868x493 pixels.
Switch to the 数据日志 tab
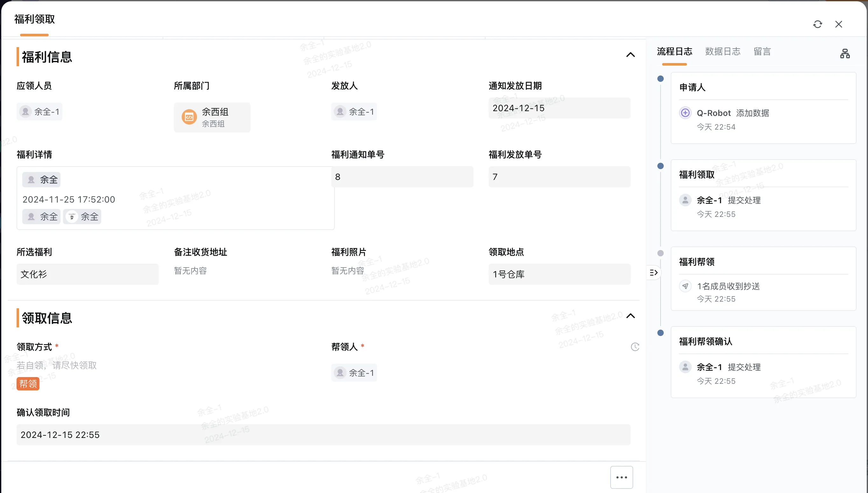pyautogui.click(x=723, y=51)
